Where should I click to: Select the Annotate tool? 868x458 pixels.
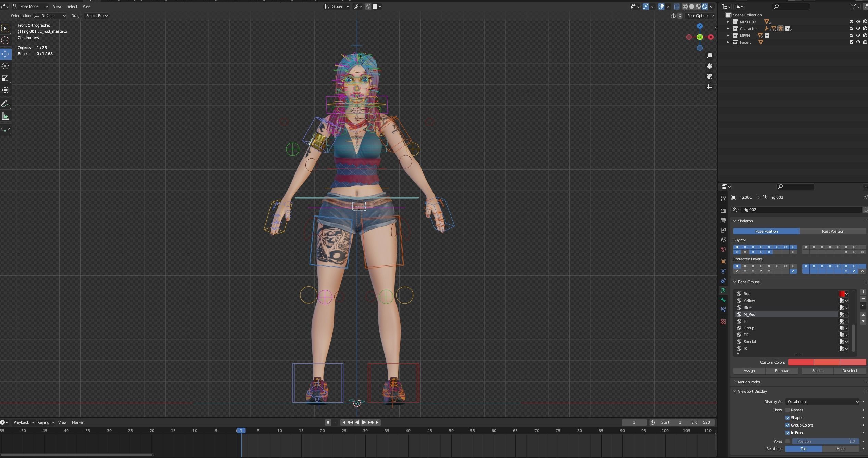(x=5, y=104)
